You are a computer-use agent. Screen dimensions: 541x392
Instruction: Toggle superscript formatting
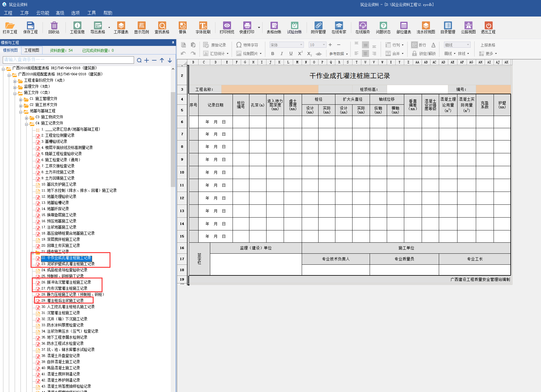pos(300,53)
